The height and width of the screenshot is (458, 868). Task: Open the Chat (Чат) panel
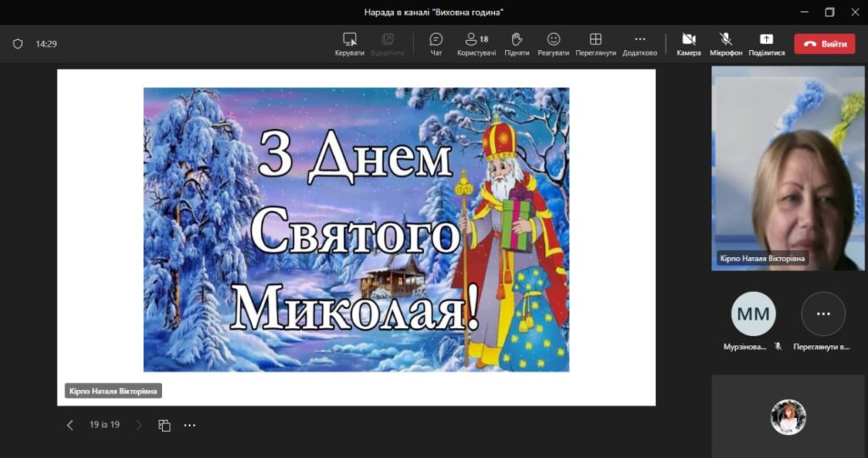[x=436, y=43]
